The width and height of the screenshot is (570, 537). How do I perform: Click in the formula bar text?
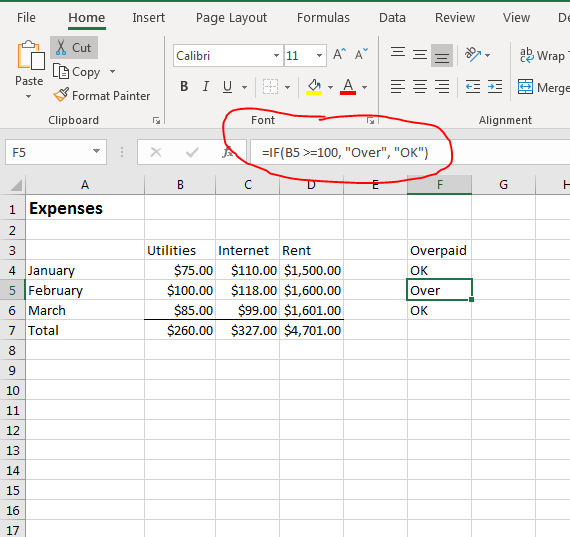[x=345, y=152]
